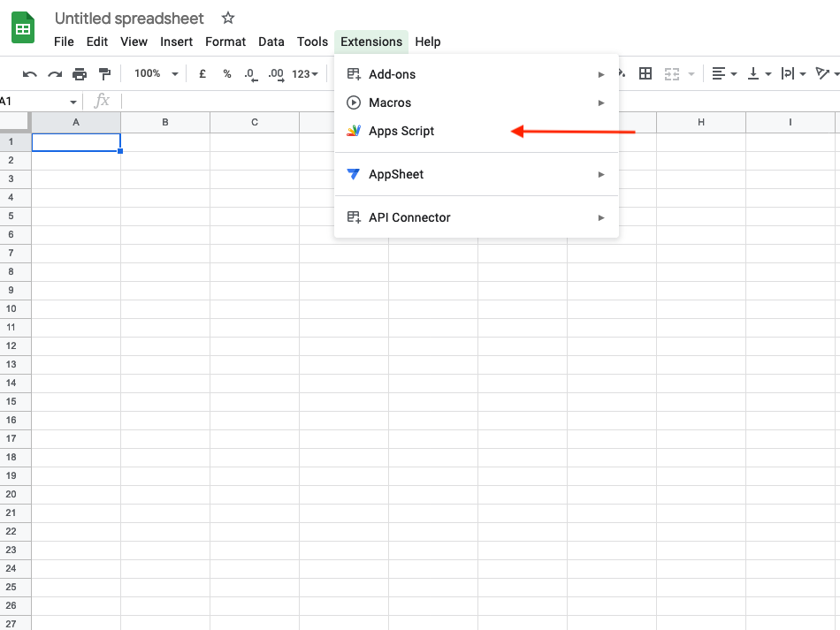Click the Name box showing A1
840x630 pixels.
[x=39, y=101]
